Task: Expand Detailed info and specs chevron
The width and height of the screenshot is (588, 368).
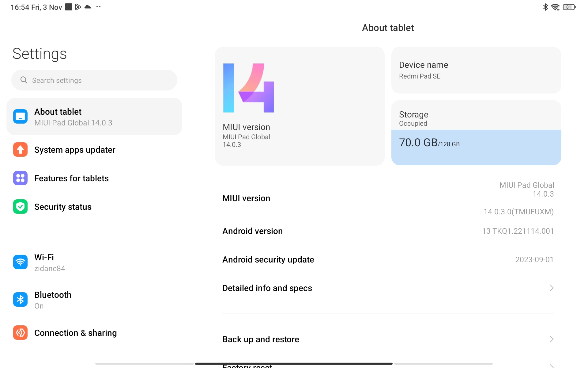Action: pyautogui.click(x=551, y=288)
